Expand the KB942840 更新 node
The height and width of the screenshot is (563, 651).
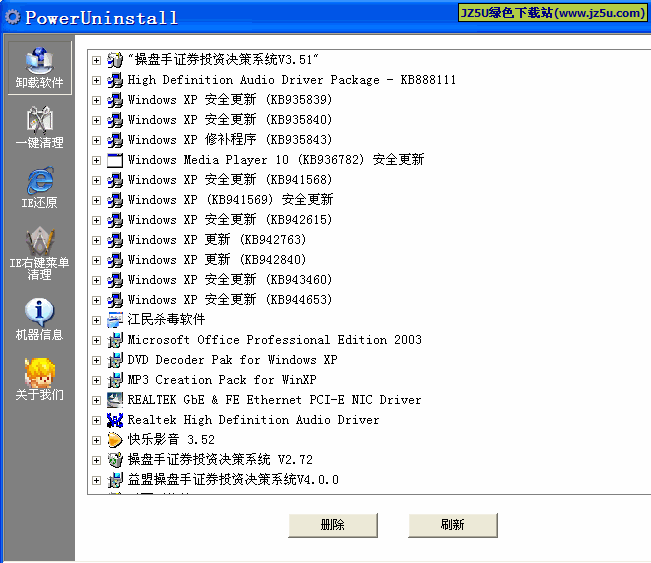pos(96,260)
